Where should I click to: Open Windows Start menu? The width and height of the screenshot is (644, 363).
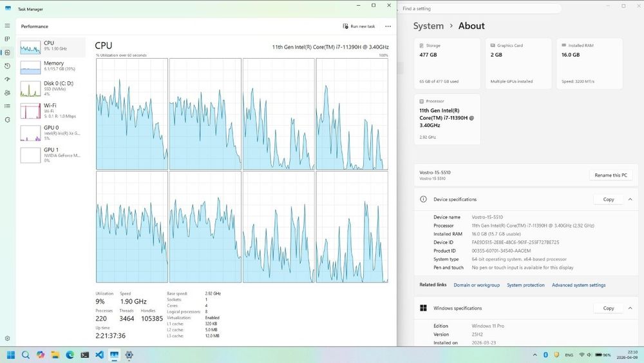tap(11, 355)
